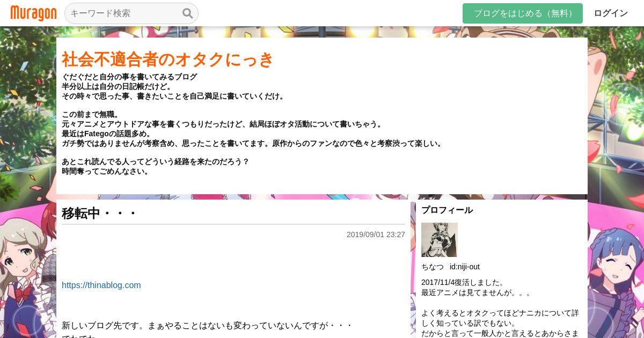Click the プロフィール sidebar heading
The height and width of the screenshot is (338, 644).
(447, 210)
